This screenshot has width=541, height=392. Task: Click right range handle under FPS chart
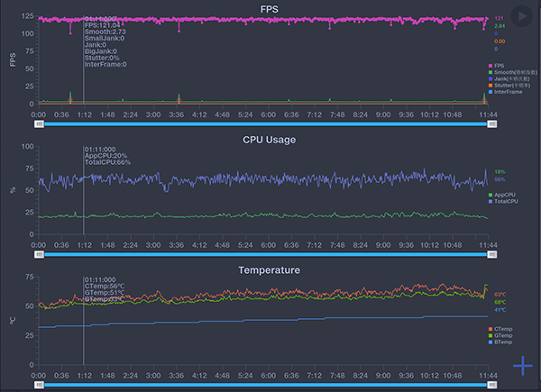(x=491, y=124)
